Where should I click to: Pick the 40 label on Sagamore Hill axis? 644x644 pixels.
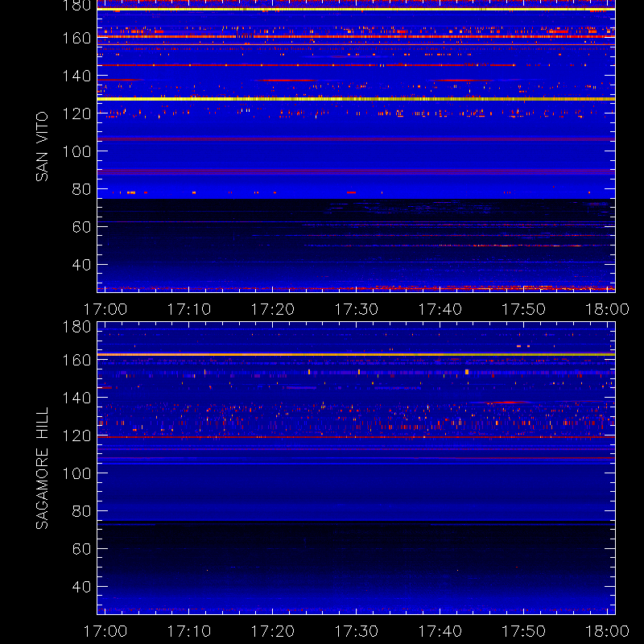click(81, 587)
